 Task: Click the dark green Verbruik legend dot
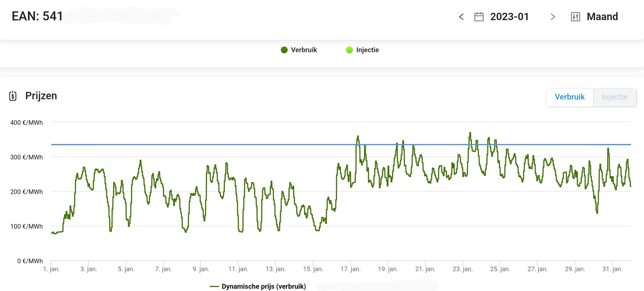284,50
